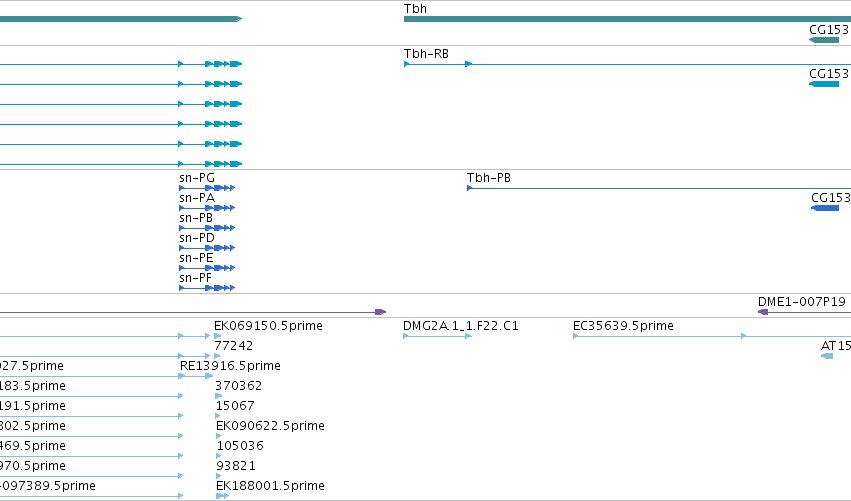Click the purple arrow glyph under DME1-007P19
Screen dimensions: 851x501
763,312
